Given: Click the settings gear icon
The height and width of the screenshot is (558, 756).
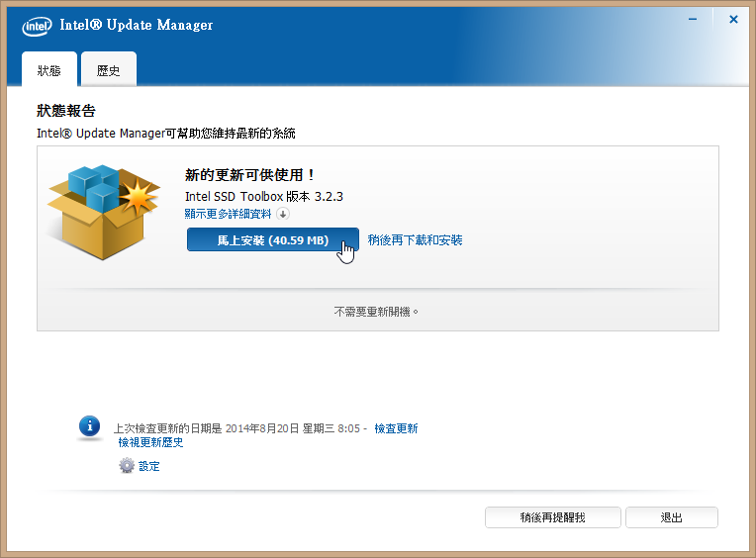Looking at the screenshot, I should tap(127, 466).
